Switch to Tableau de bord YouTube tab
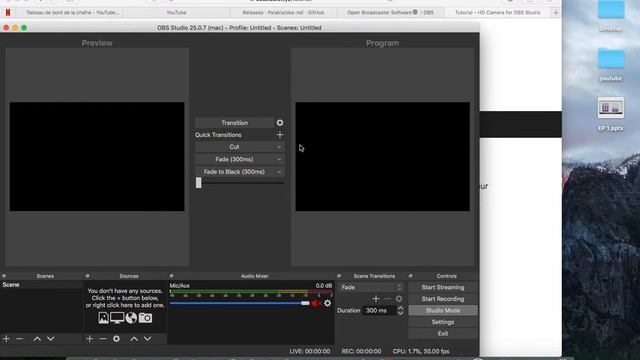640x360 pixels. click(x=73, y=13)
